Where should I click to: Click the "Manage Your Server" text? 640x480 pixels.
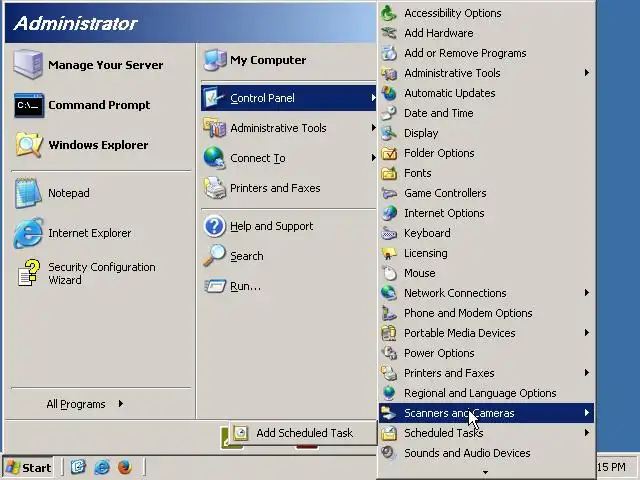point(106,65)
